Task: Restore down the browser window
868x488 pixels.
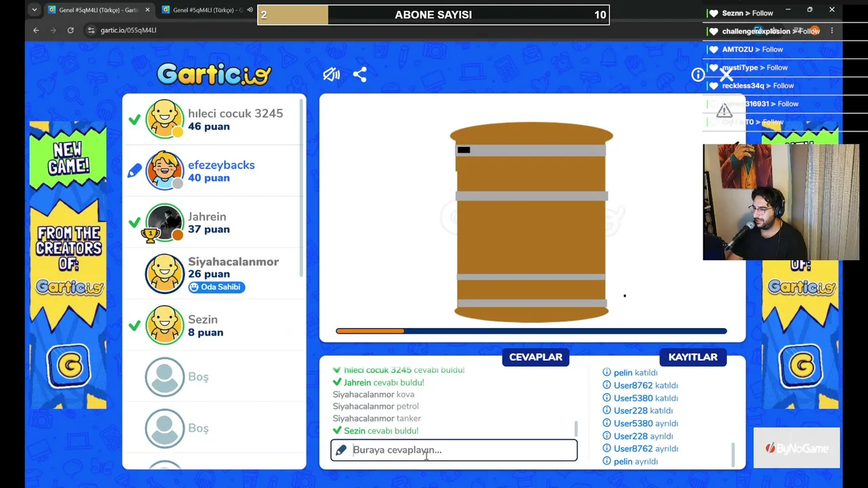Action: point(810,10)
